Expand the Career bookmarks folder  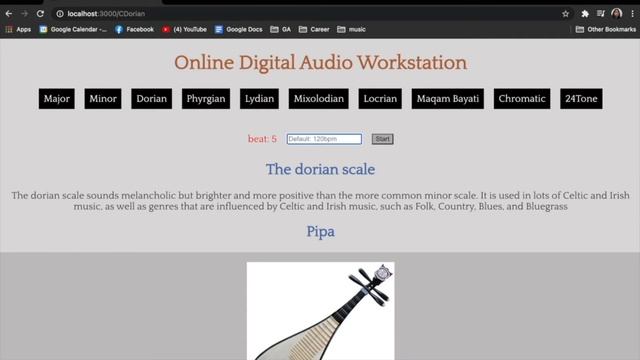(314, 29)
